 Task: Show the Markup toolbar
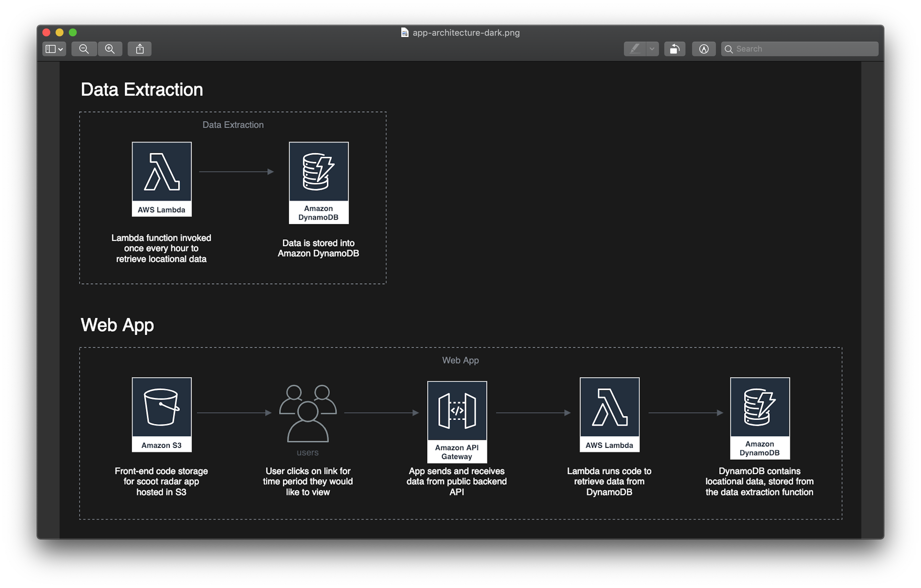pyautogui.click(x=703, y=49)
